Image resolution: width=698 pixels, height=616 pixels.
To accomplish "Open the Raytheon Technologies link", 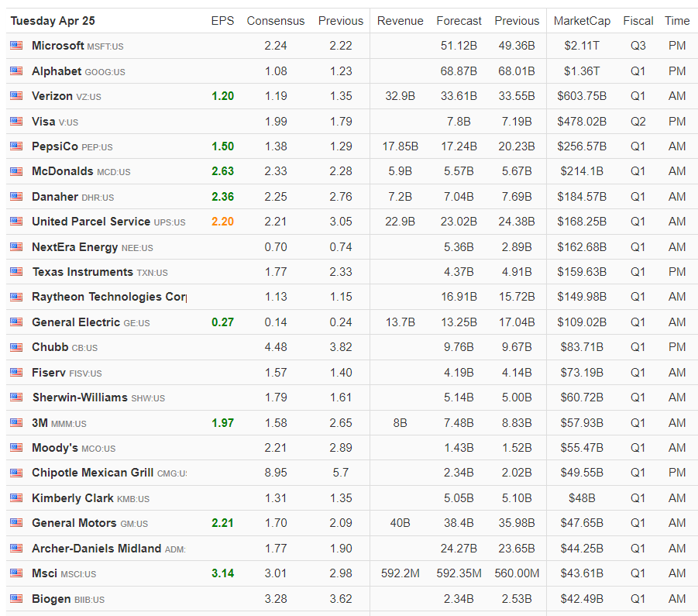I will (x=109, y=297).
